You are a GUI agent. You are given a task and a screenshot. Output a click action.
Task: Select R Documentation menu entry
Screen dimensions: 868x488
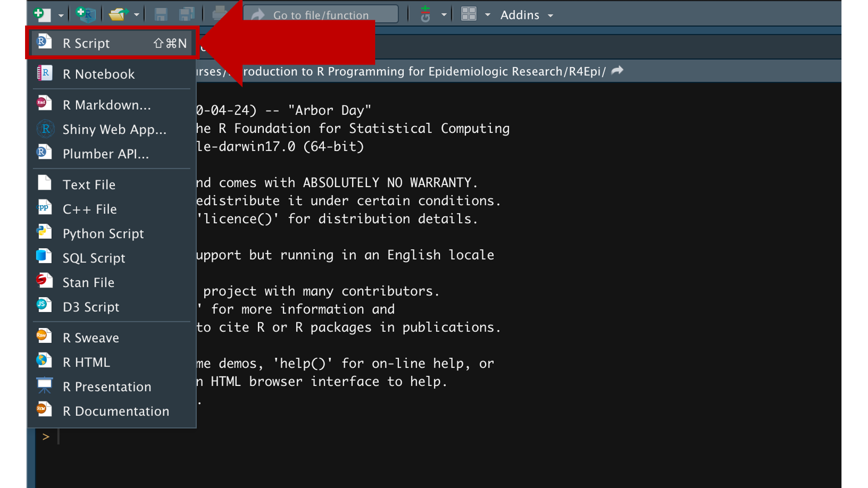(x=112, y=411)
